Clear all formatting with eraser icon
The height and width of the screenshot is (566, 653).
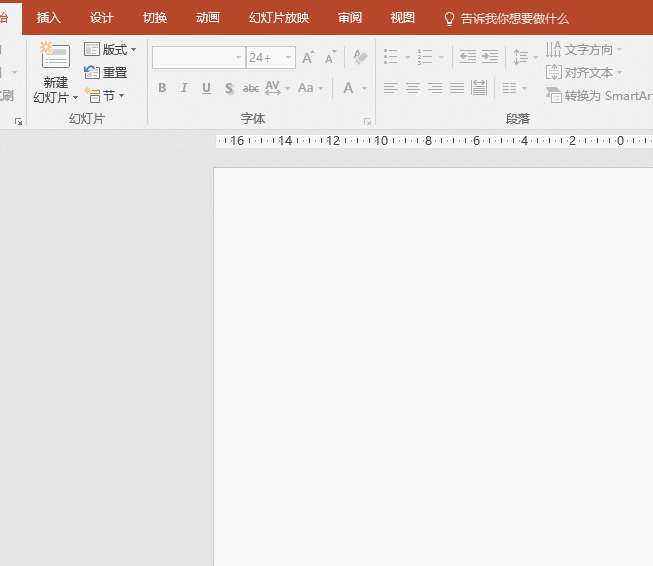(x=360, y=58)
